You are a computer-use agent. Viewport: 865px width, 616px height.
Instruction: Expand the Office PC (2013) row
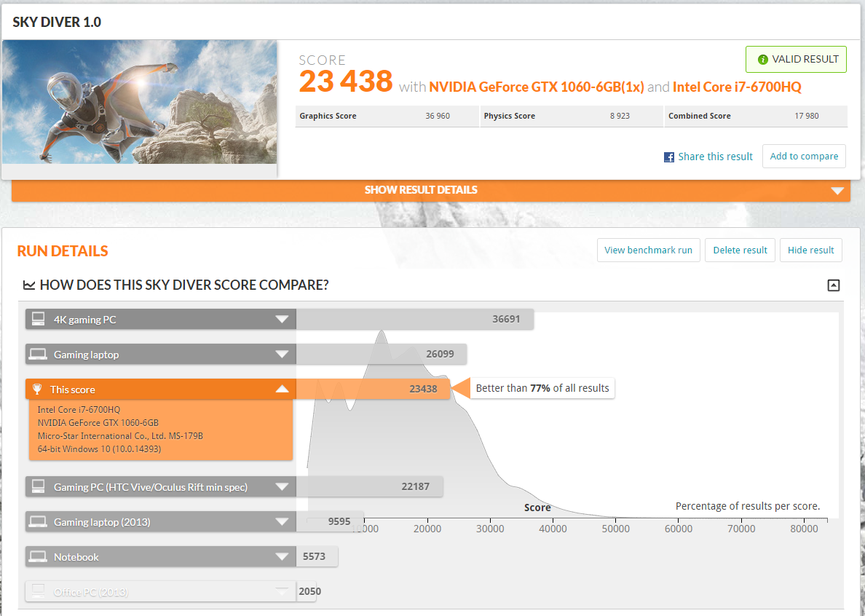[160, 592]
